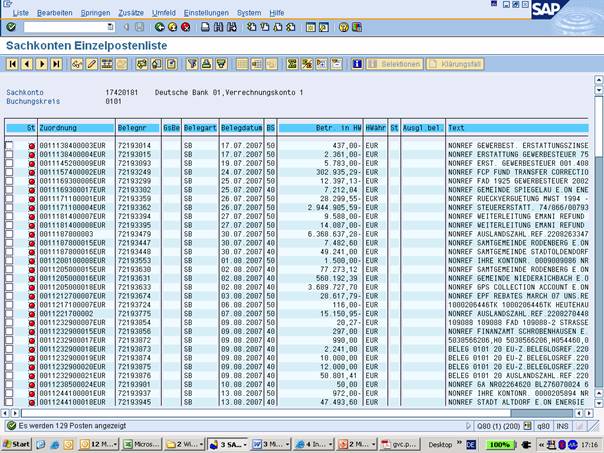Click the session info icon in status bar
604x453 pixels.
(x=528, y=426)
